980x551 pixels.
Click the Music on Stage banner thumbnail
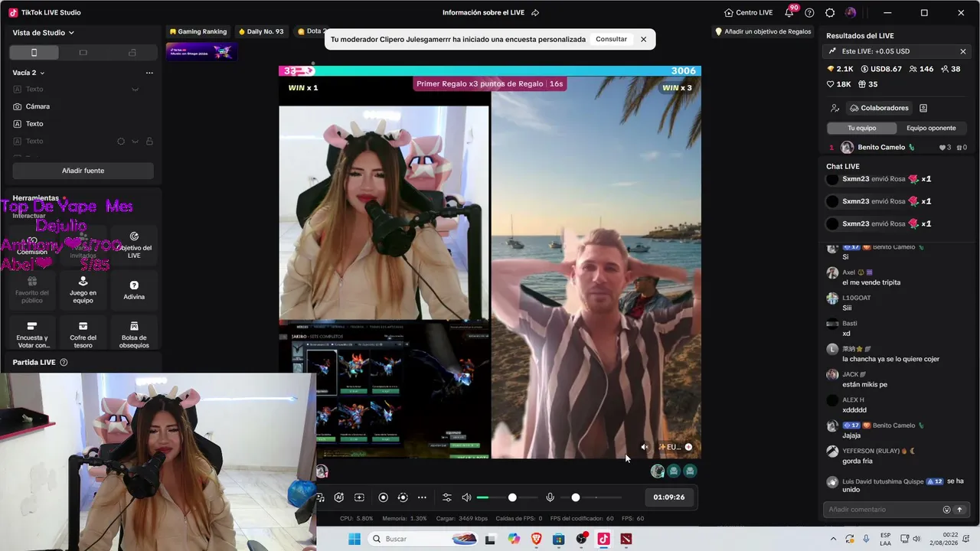(x=201, y=52)
